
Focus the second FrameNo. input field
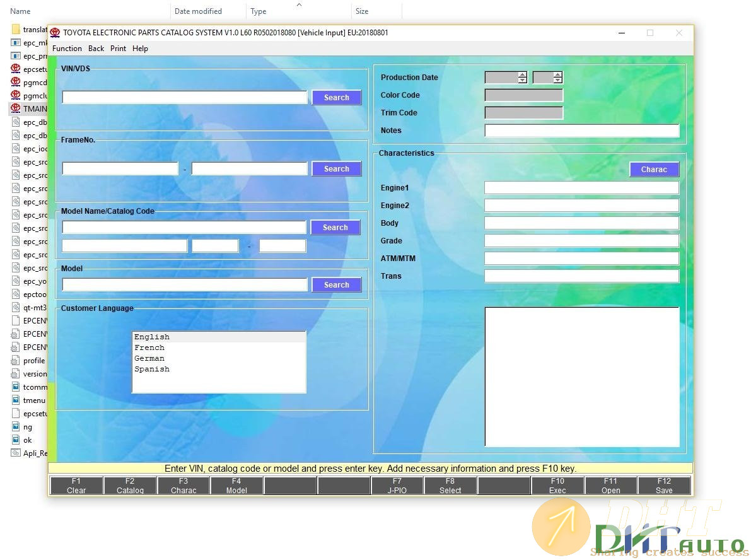pos(250,168)
